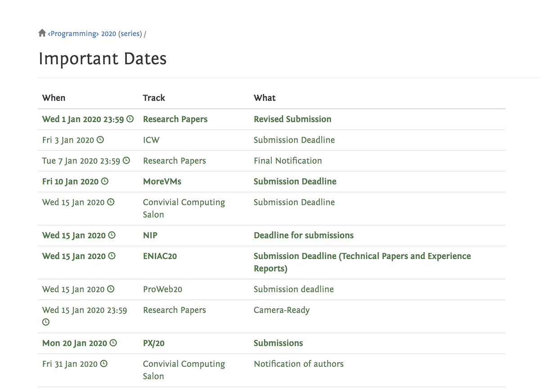Open the ENIAC20 track link

click(x=160, y=256)
